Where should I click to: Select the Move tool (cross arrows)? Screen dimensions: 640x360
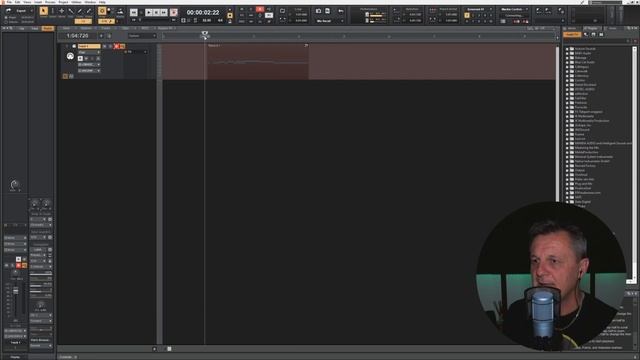[x=62, y=11]
